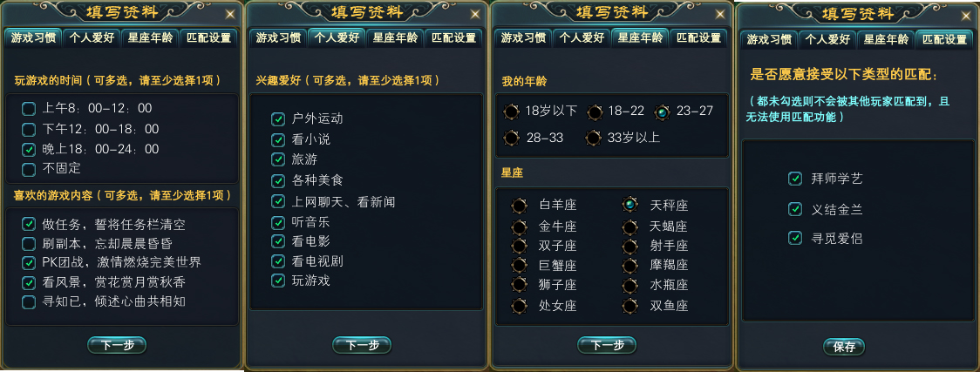Image resolution: width=980 pixels, height=372 pixels.
Task: Check the 上午8:00-12:00 play time box
Action: (x=29, y=109)
